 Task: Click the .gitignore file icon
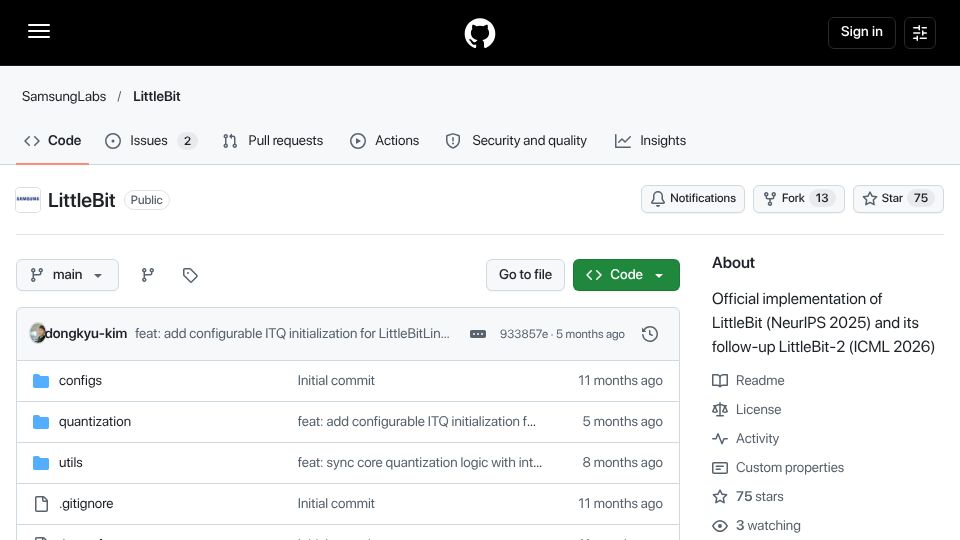41,504
